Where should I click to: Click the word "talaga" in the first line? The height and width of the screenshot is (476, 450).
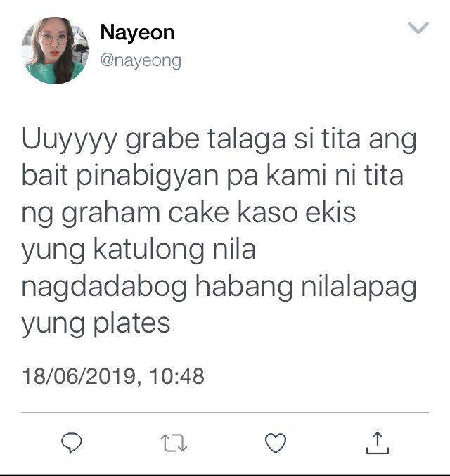pos(247,140)
